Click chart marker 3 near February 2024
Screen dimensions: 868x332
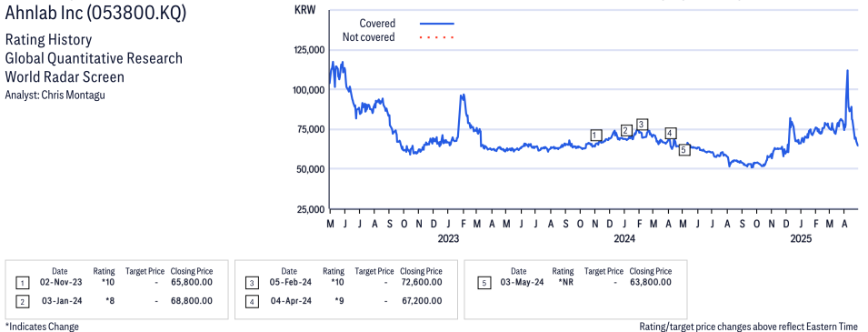pyautogui.click(x=642, y=124)
